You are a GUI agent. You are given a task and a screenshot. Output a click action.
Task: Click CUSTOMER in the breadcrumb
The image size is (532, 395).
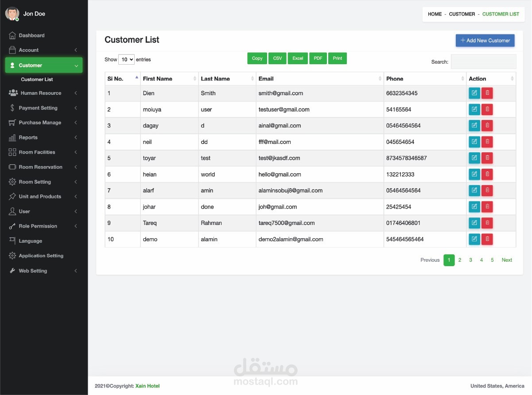click(x=462, y=14)
